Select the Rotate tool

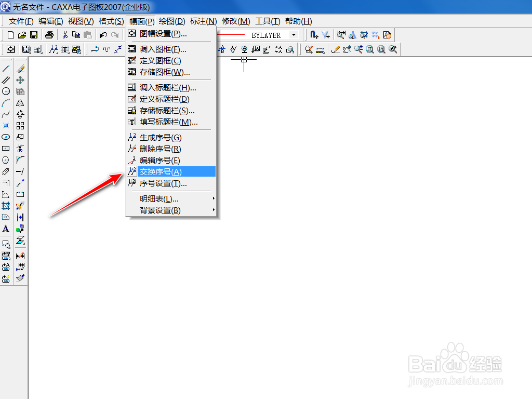coord(20,114)
